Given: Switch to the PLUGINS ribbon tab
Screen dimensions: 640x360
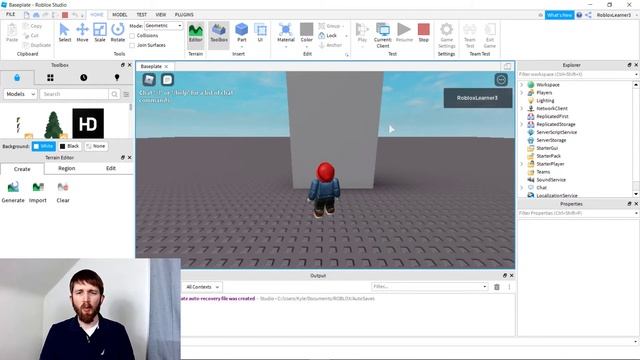Looking at the screenshot, I should point(184,15).
